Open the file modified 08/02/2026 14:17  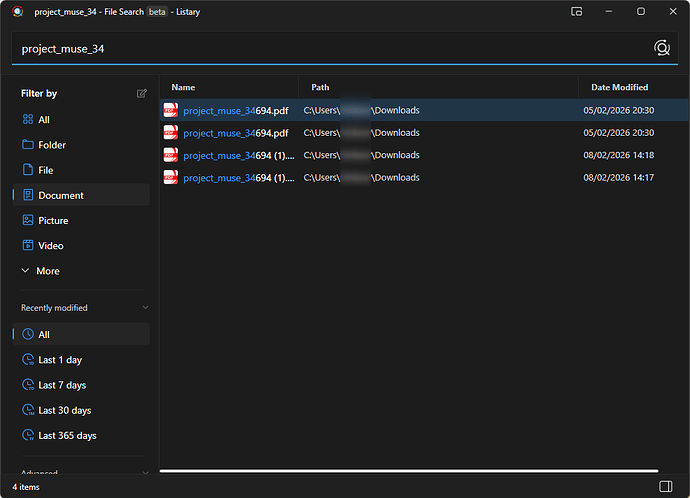tap(239, 178)
